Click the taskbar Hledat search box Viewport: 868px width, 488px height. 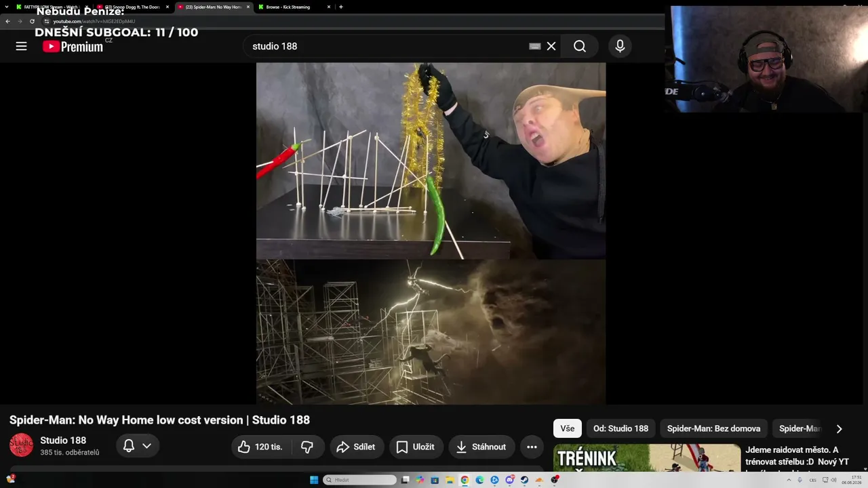[359, 480]
